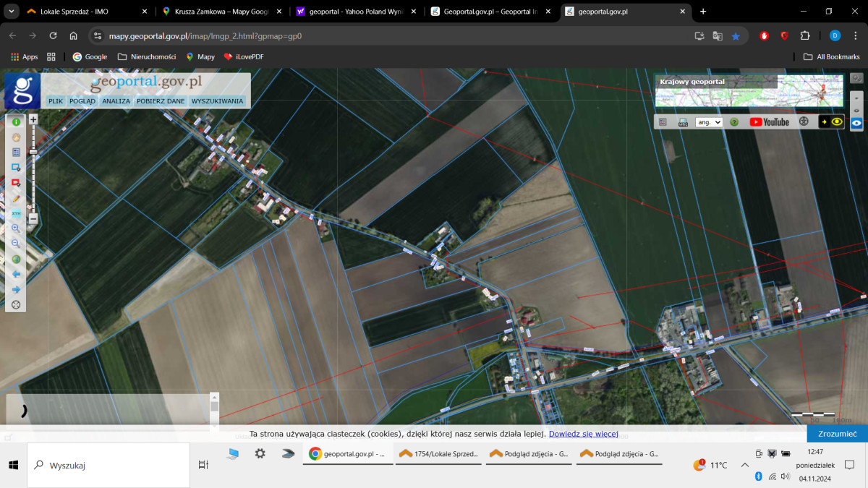Open the WYSZUKIWANIA menu

[217, 101]
